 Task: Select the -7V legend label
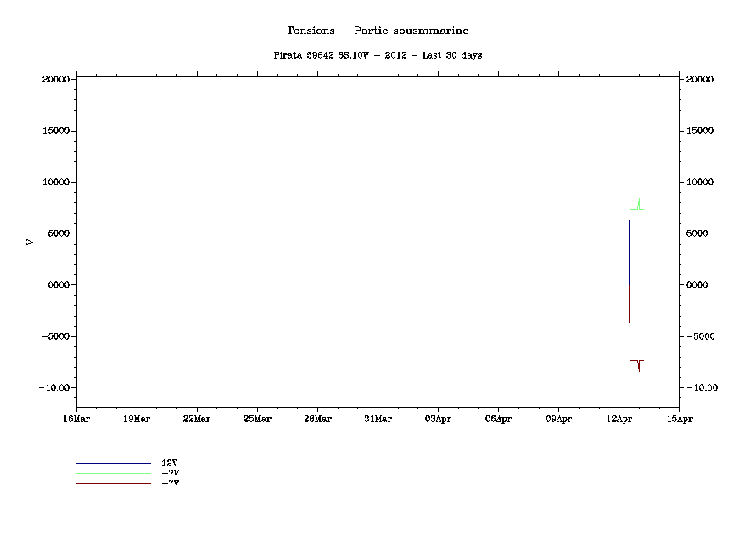click(169, 483)
